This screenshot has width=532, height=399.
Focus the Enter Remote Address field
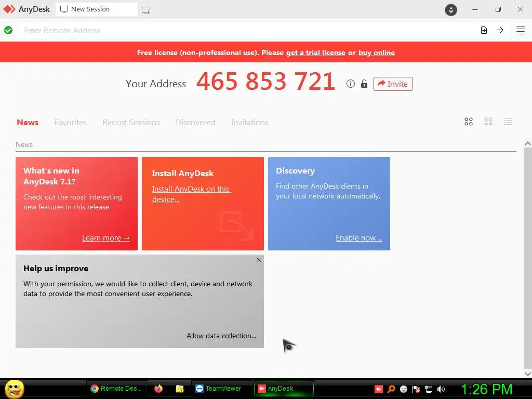click(x=247, y=30)
